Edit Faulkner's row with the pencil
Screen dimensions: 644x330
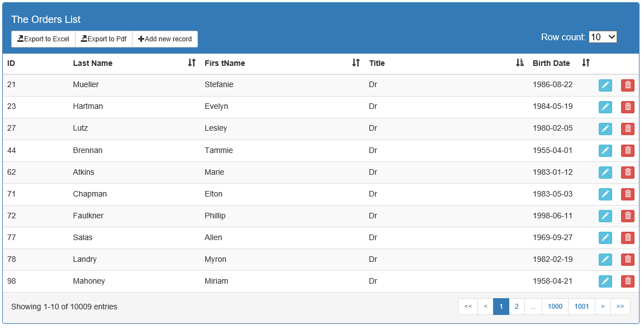click(x=605, y=216)
